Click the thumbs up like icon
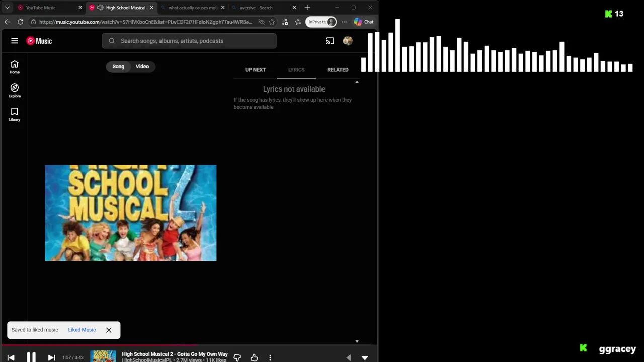The height and width of the screenshot is (362, 644). [x=254, y=357]
